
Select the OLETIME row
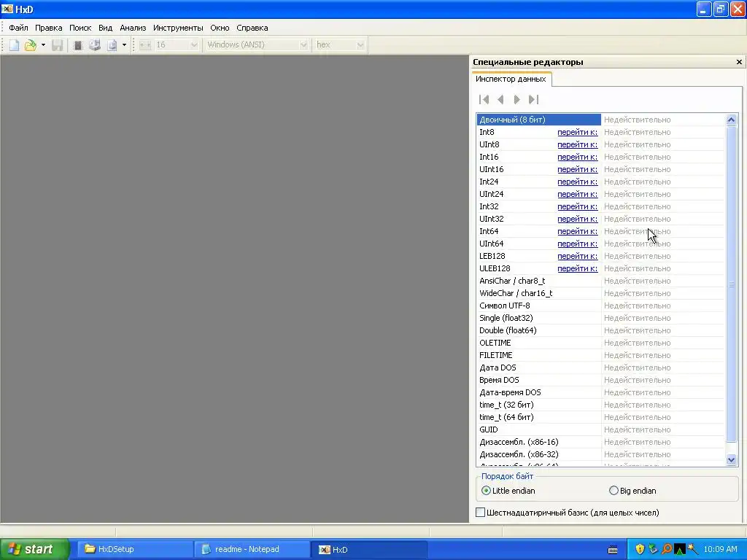tap(600, 343)
